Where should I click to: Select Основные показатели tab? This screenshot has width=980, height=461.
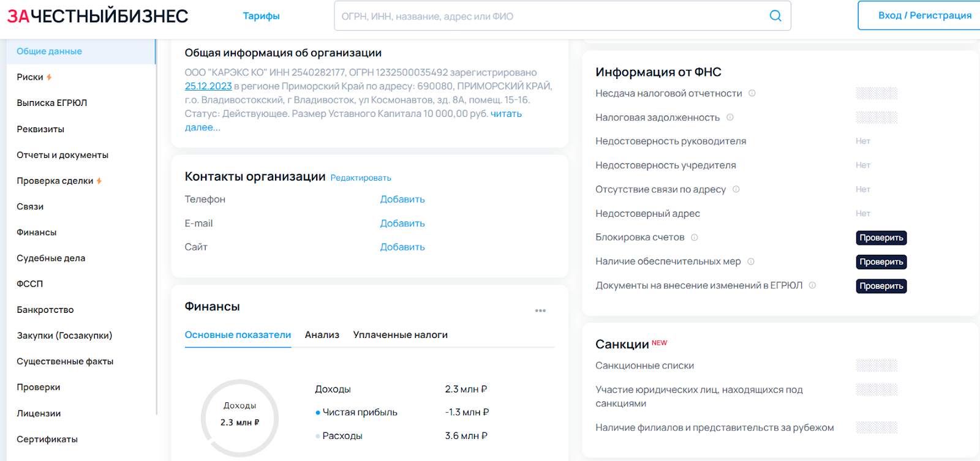coord(238,335)
